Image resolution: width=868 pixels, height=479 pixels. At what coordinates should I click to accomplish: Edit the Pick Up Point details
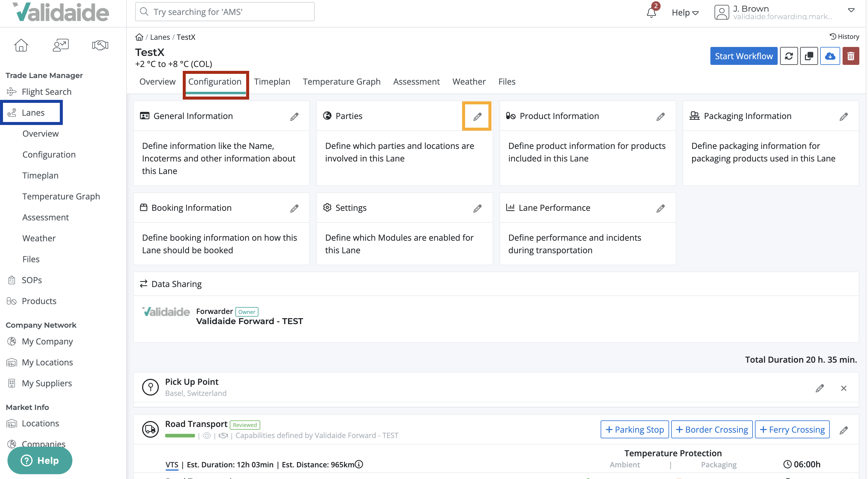coord(820,388)
